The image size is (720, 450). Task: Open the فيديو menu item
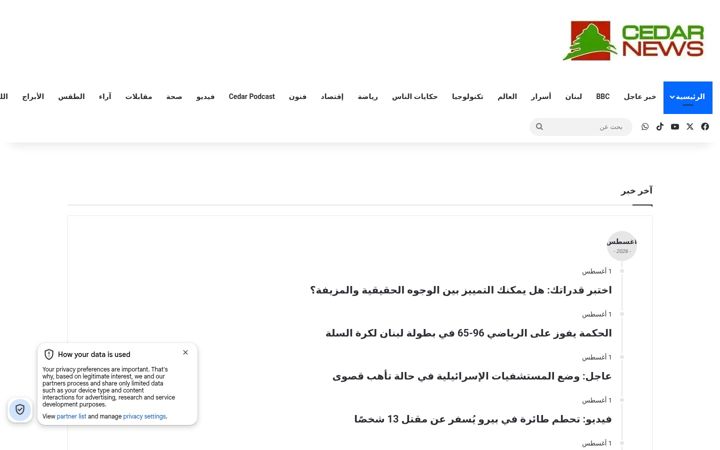click(x=205, y=96)
